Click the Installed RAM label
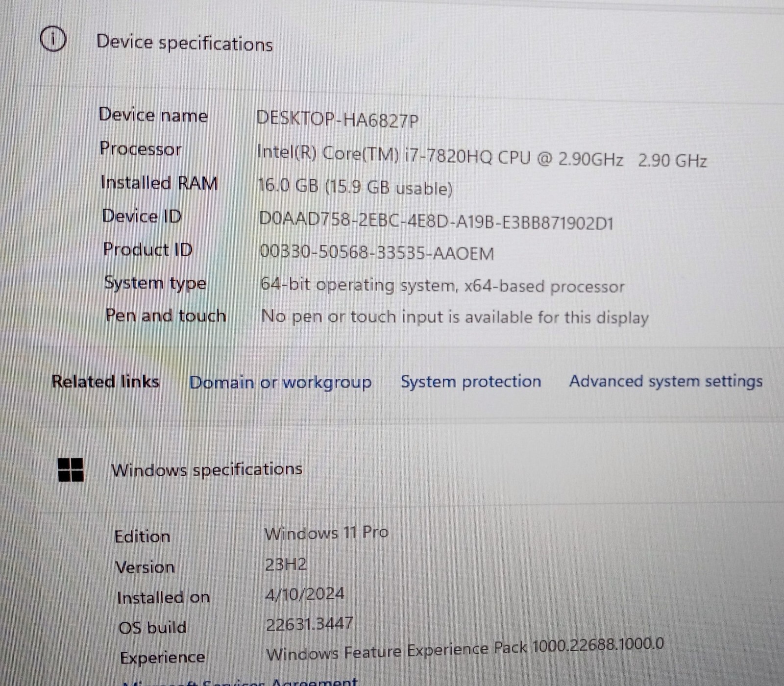The image size is (784, 686). [x=159, y=182]
